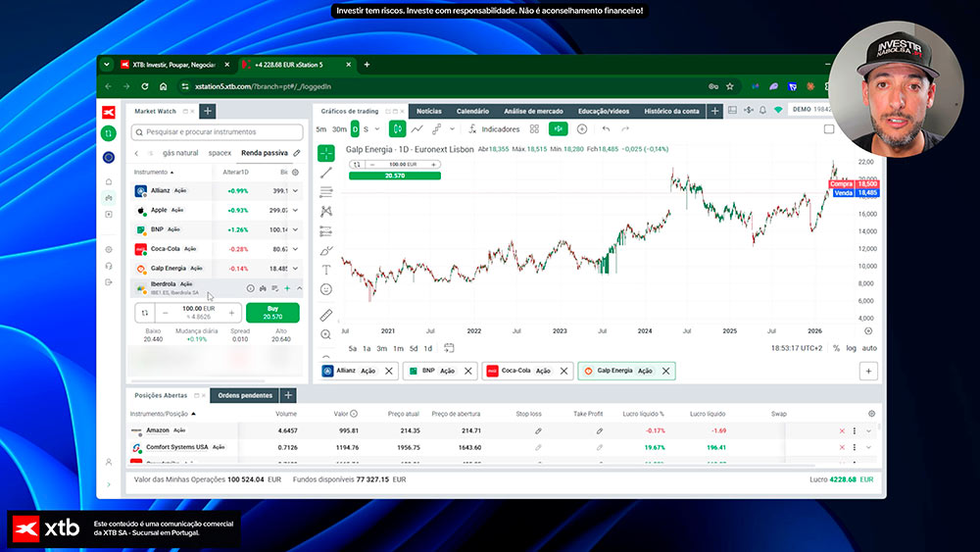This screenshot has width=980, height=552.
Task: Toggle percent scale on chart
Action: 836,348
